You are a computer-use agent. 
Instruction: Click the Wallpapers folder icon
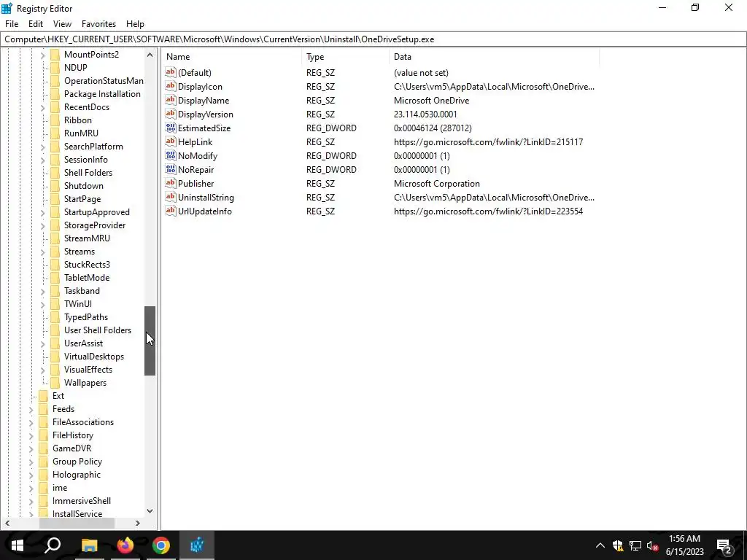click(x=55, y=382)
